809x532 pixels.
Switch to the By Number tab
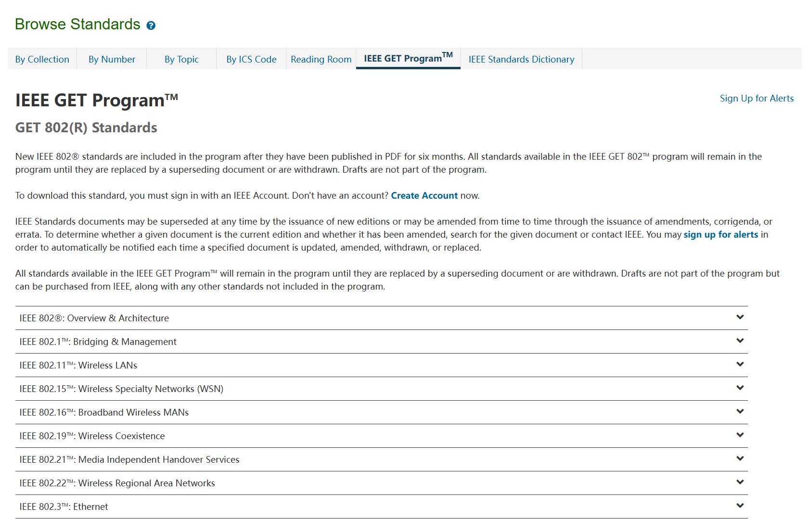click(x=112, y=59)
